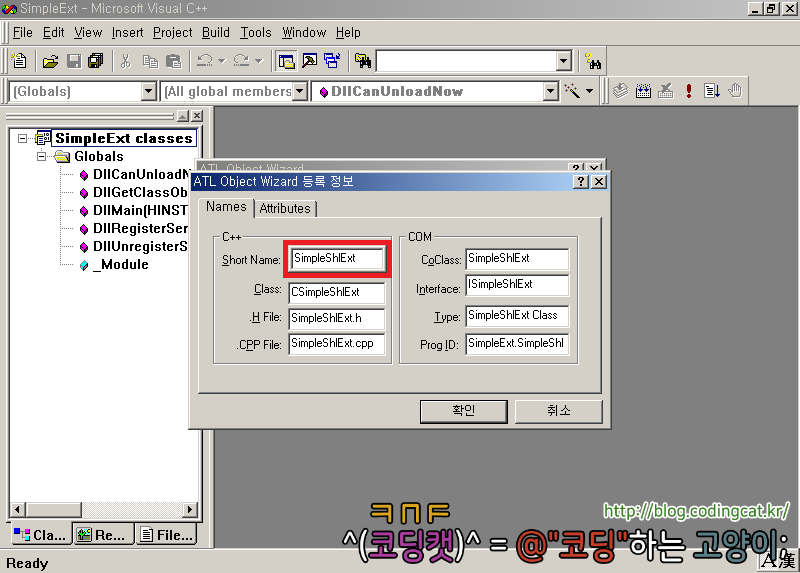Collapse the SimpleExt classes tree node
This screenshot has height=573, width=800.
coord(22,138)
